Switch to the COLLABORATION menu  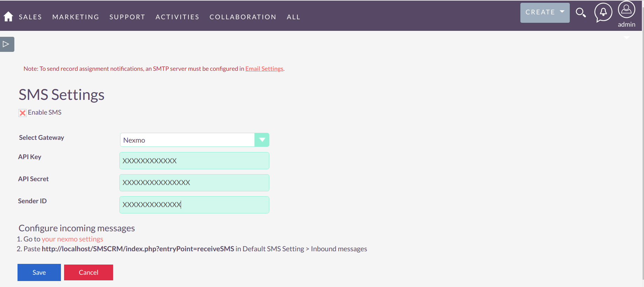(243, 17)
